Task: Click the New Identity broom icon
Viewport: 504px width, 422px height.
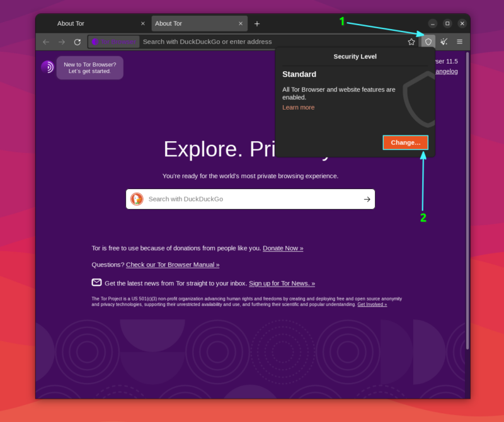Action: pyautogui.click(x=444, y=41)
